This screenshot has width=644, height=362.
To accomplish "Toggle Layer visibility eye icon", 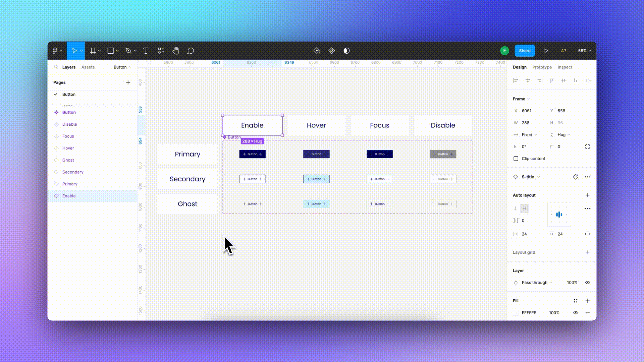I will (587, 283).
